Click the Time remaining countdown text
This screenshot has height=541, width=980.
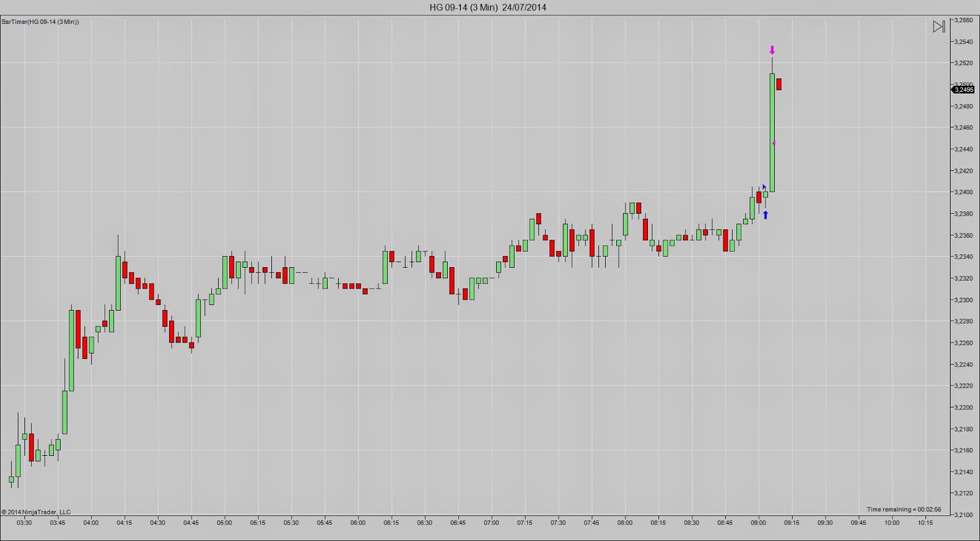point(904,509)
